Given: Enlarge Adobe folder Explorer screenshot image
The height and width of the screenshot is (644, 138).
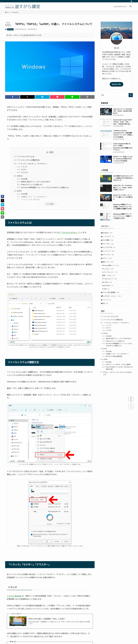Looking at the screenshot, I should point(50,318).
